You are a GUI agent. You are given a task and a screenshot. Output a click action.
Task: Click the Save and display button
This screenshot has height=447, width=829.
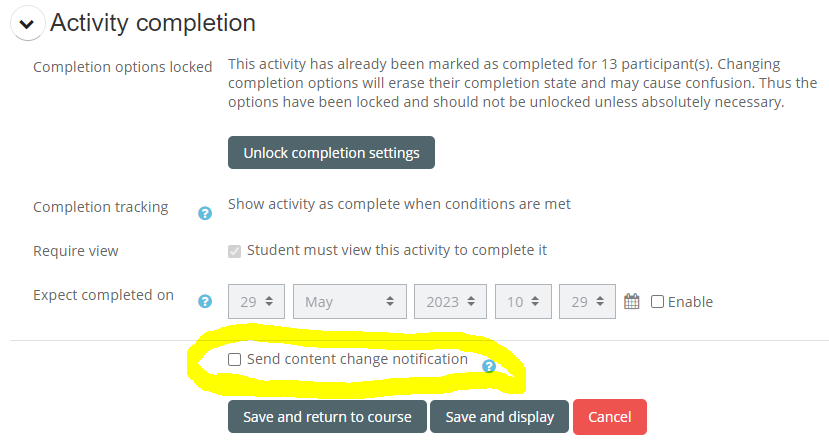[x=499, y=417]
